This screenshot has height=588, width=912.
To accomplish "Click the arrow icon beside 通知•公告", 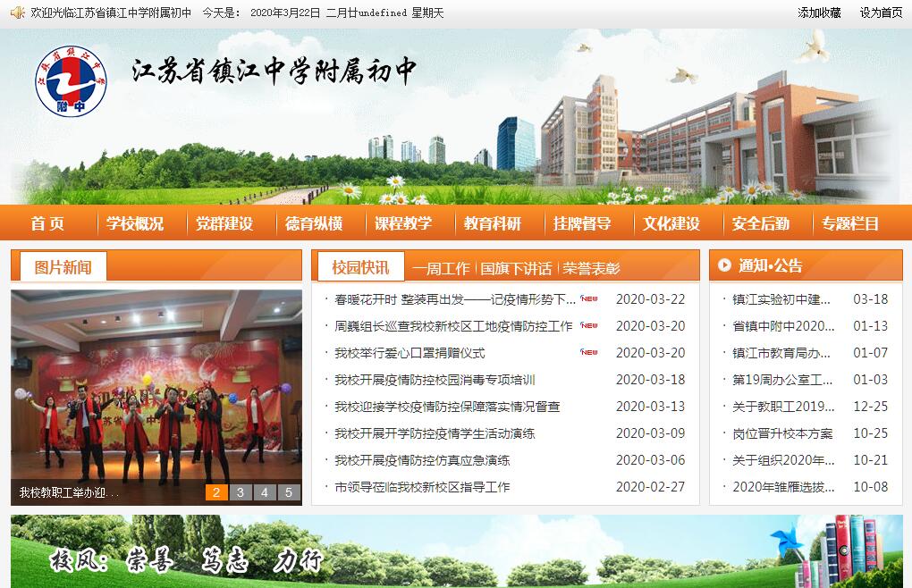I will click(723, 265).
